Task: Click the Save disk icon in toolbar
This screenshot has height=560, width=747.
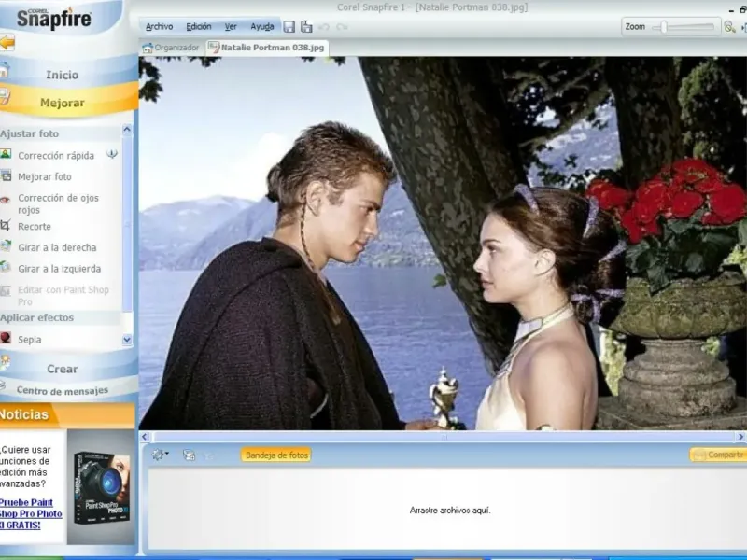Action: [x=289, y=27]
